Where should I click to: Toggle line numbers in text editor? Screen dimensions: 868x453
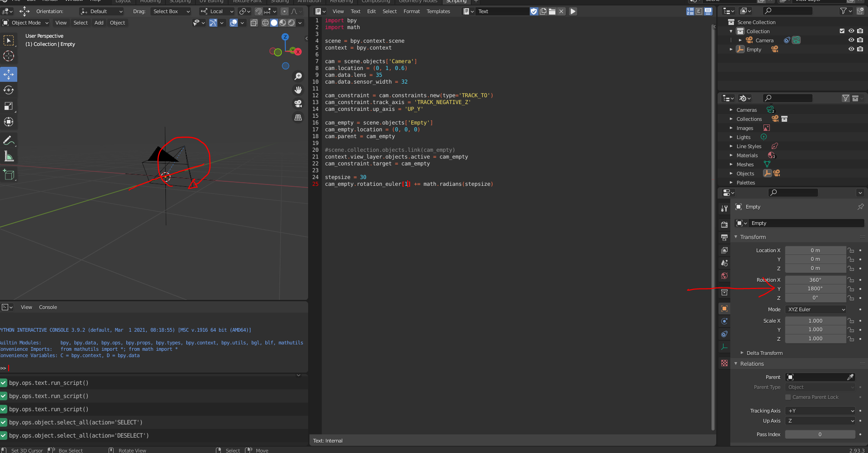click(x=690, y=11)
